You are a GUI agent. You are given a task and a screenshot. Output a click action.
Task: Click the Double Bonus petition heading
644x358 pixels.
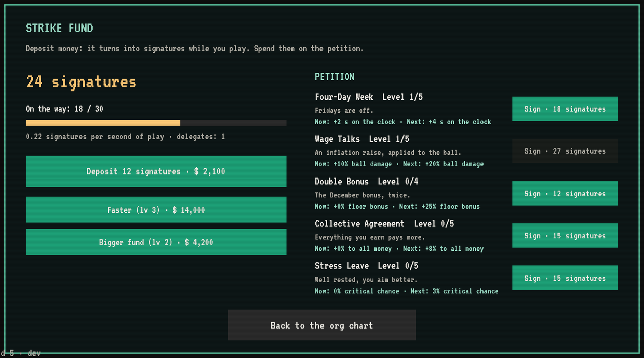(x=342, y=181)
